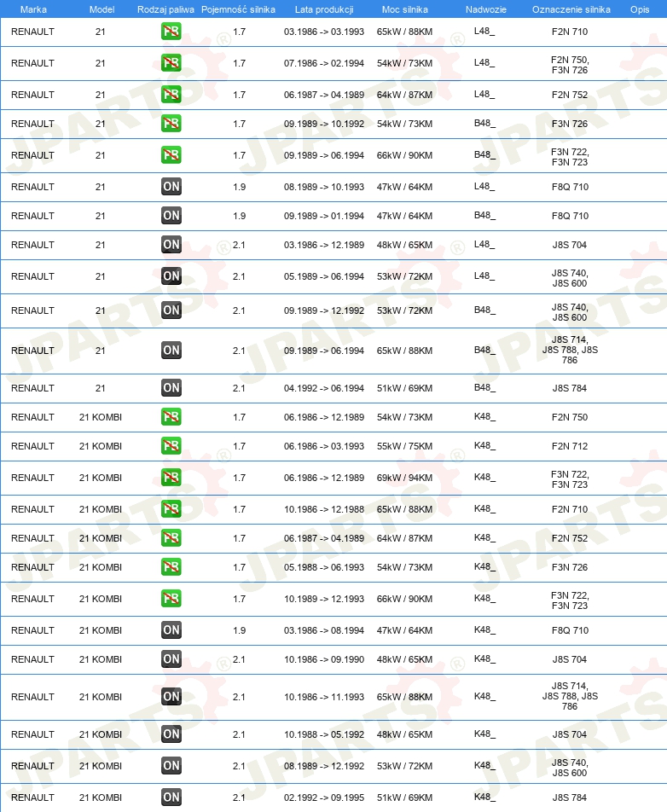The image size is (667, 812).
Task: Click petrol icon in the K48_ F2N 750 row
Action: (171, 417)
